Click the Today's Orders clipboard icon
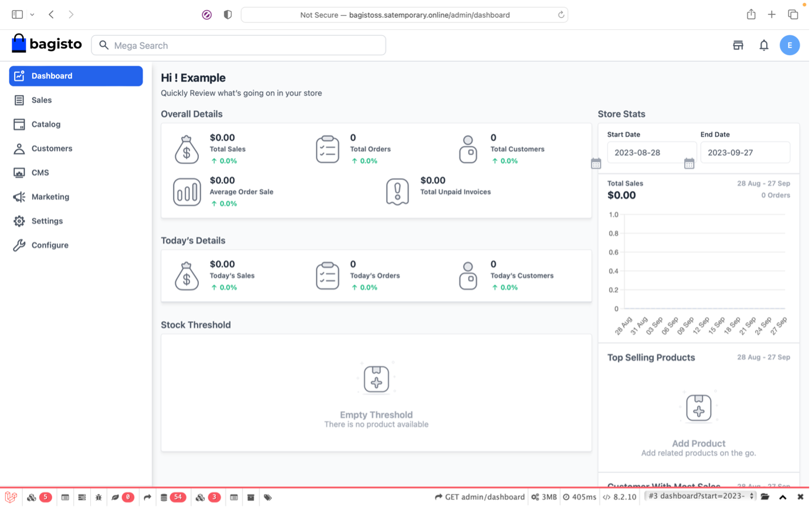The width and height of the screenshot is (812, 509). coord(327,276)
